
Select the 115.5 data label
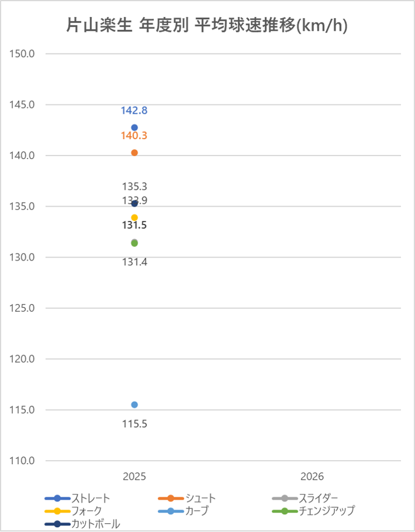(134, 424)
